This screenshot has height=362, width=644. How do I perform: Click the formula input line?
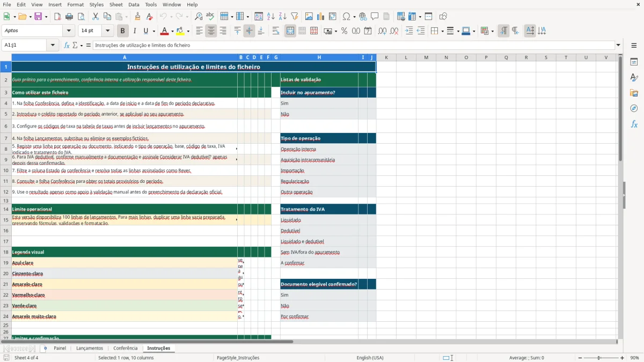pyautogui.click(x=353, y=46)
